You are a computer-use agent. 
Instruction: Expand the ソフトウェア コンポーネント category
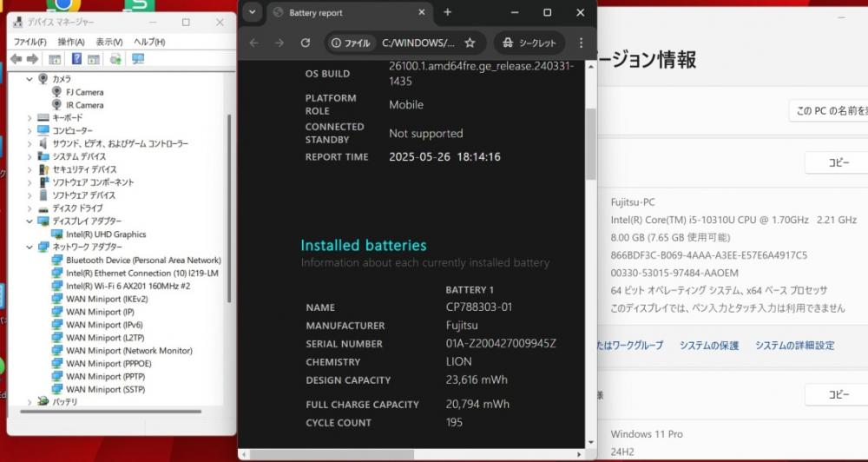(30, 182)
